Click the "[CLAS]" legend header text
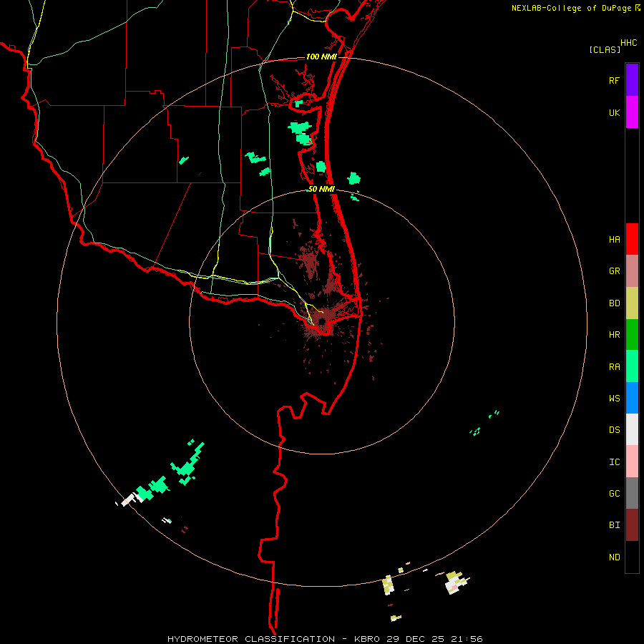The image size is (644, 644). click(x=605, y=50)
